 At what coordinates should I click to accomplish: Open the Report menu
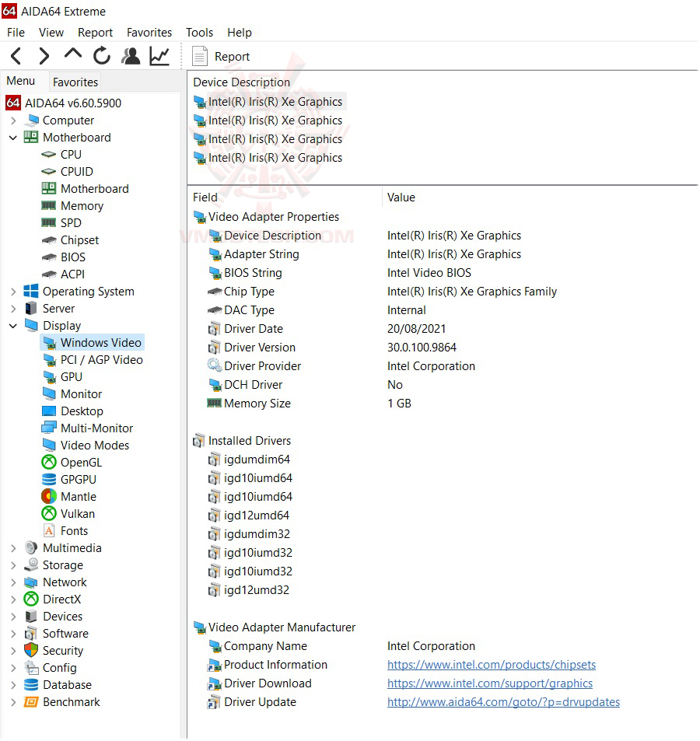click(95, 33)
